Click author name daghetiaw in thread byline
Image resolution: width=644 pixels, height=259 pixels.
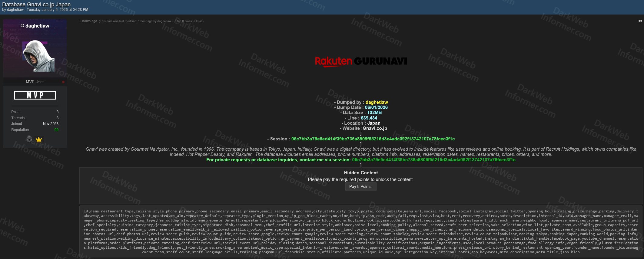[x=15, y=10]
